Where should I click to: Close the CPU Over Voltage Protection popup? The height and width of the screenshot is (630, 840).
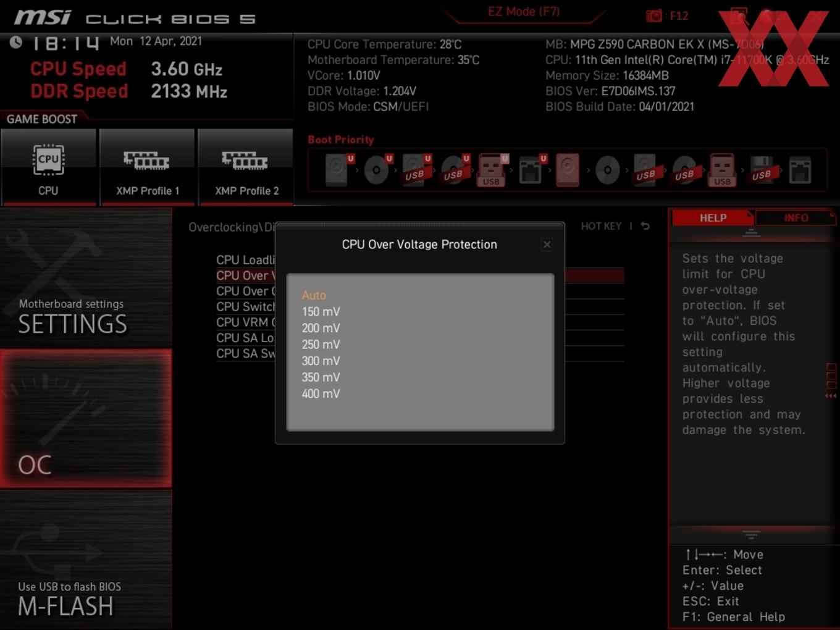click(x=547, y=245)
